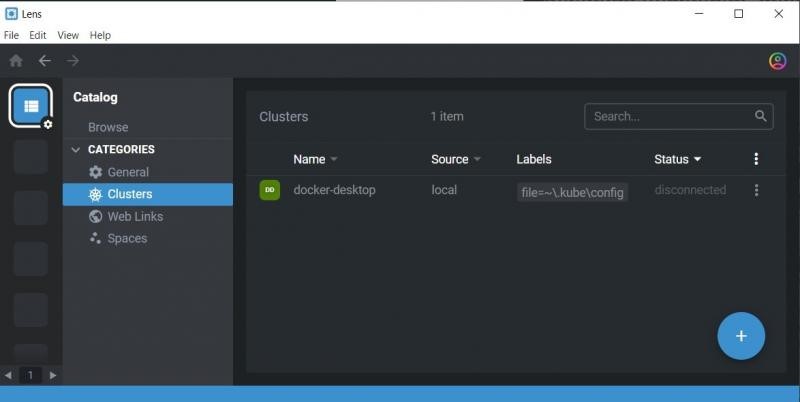
Task: Click the docker-desktop cluster name
Action: point(334,190)
